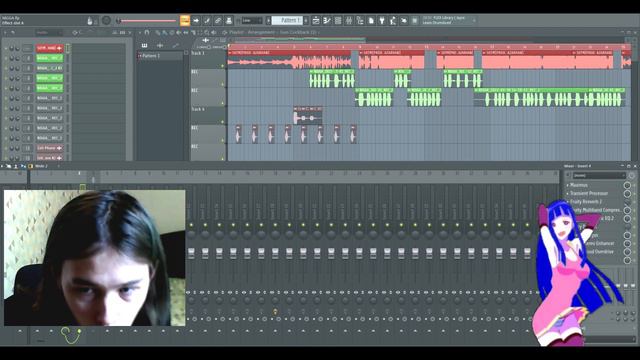Open the Mixer view from the top toolbar

pos(349,20)
